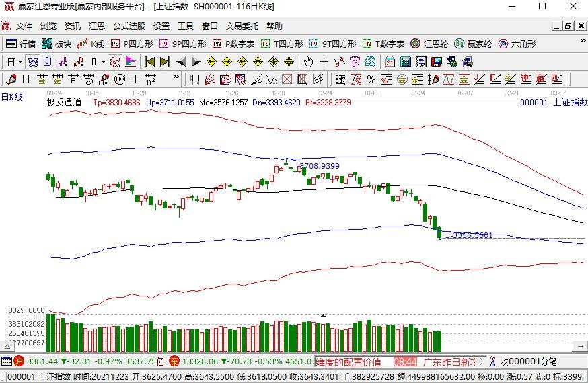Open the 工具 menu
This screenshot has height=383, width=588.
click(x=186, y=26)
